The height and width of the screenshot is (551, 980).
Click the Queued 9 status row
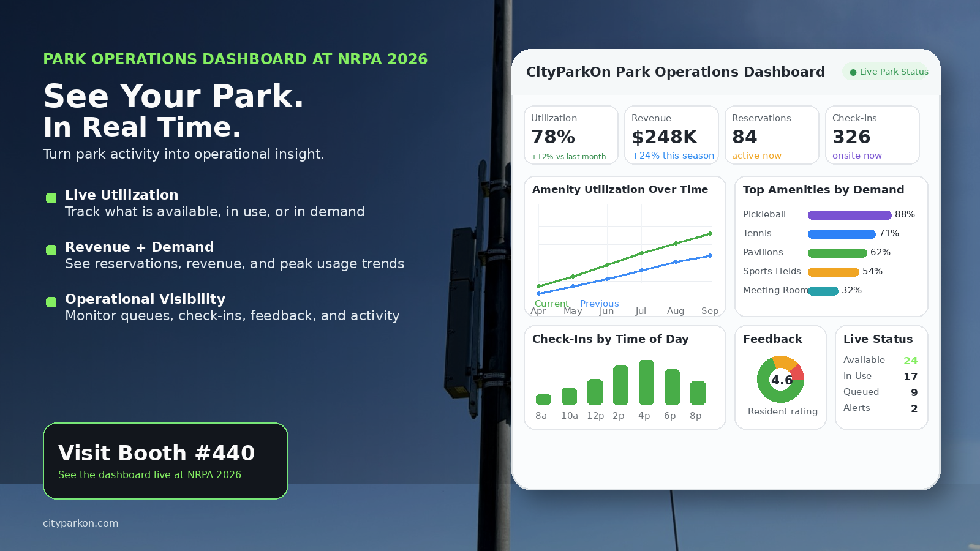(880, 392)
